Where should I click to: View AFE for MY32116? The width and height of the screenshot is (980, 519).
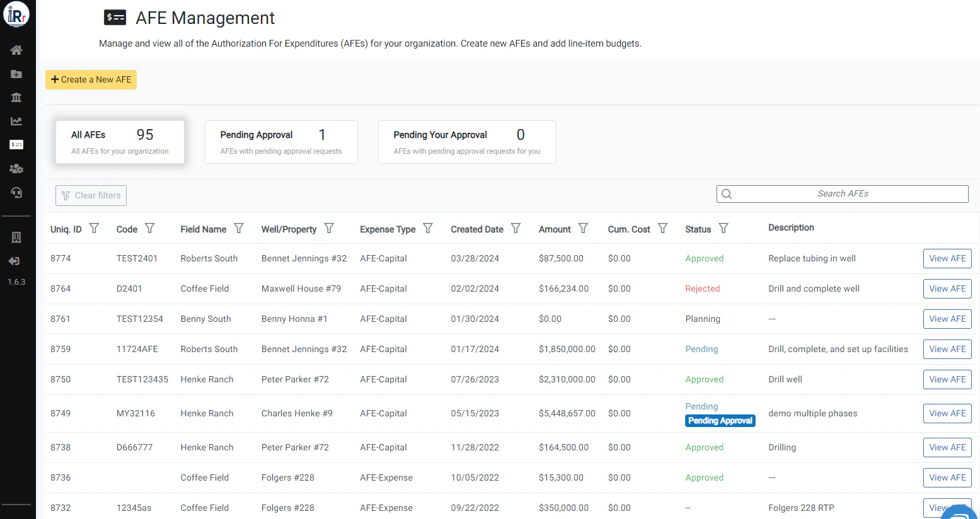click(947, 413)
